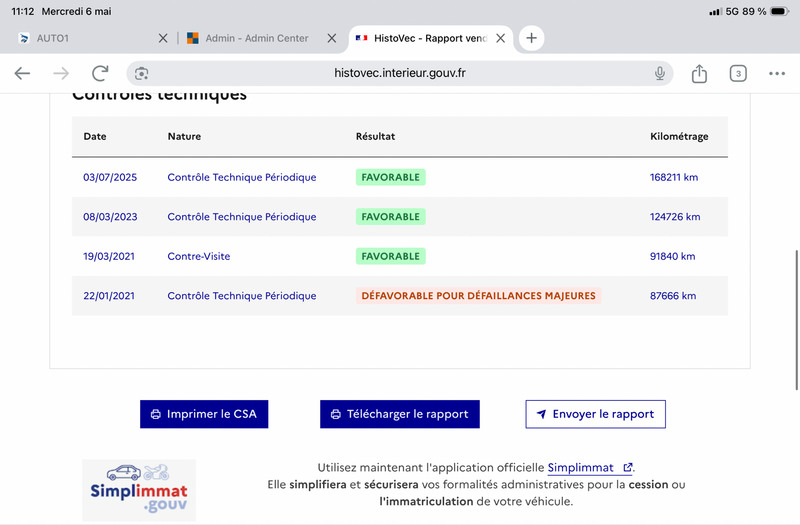Click the Simplimmat.gouv logo image

[x=139, y=490]
